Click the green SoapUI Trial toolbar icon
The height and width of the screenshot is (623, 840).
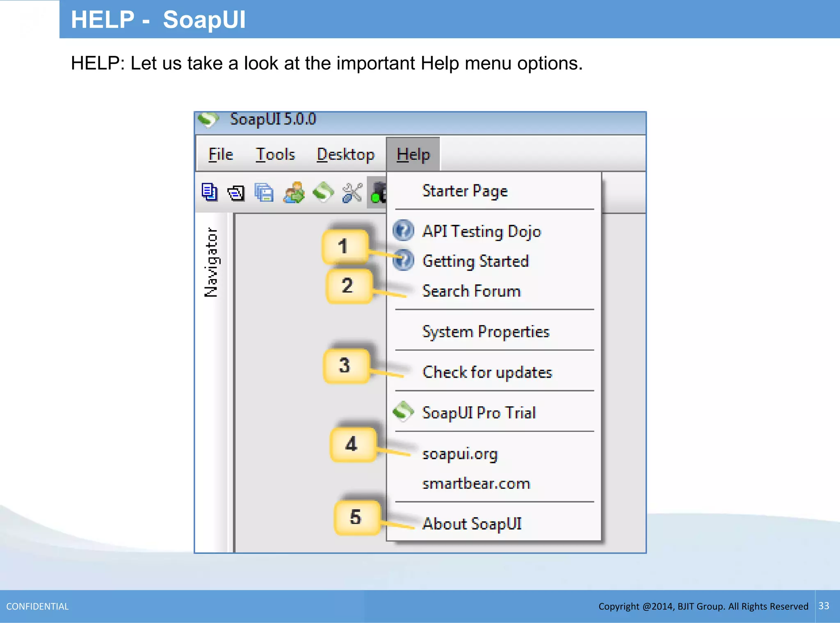point(323,192)
